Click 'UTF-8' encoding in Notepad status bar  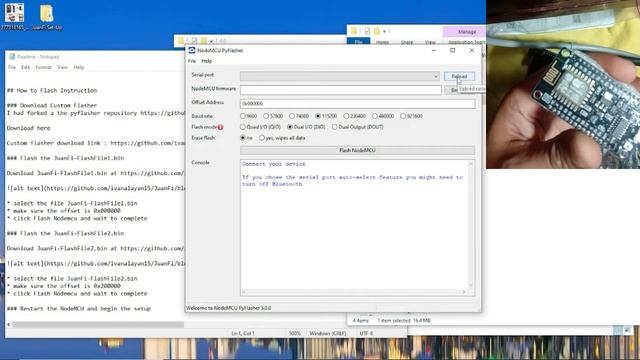[366, 334]
